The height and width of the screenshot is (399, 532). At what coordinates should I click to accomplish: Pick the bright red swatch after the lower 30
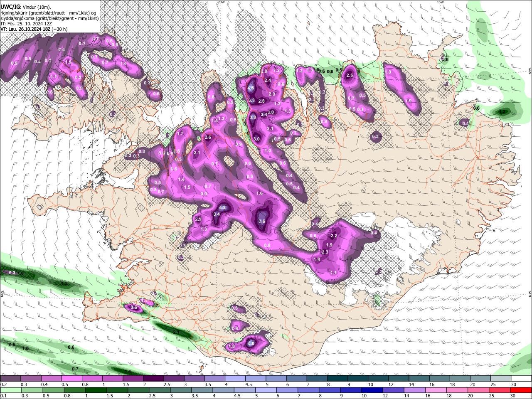click(520, 390)
